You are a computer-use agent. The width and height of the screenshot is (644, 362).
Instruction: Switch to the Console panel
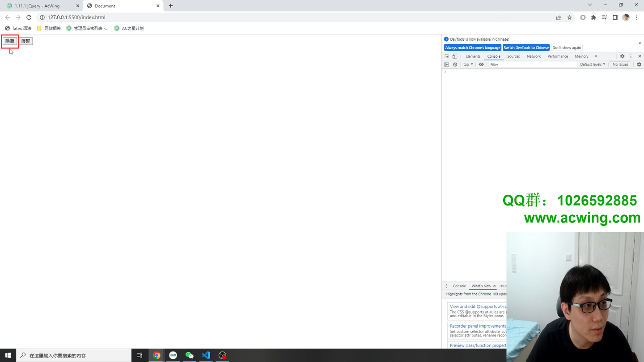pos(494,56)
